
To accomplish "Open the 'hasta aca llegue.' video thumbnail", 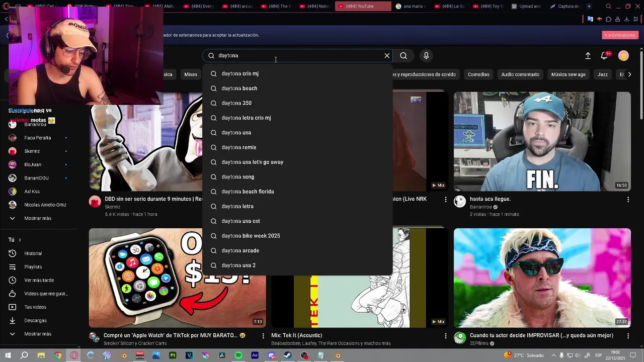I will (542, 141).
